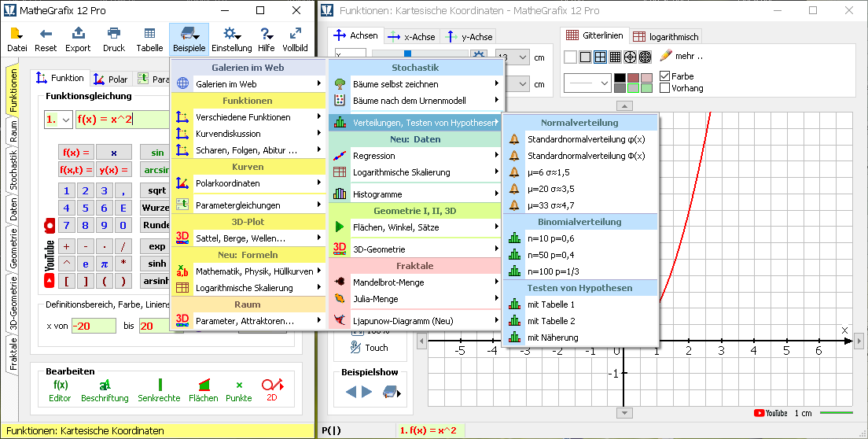
Task: Expand the Kurvendiskussion submenu
Action: click(x=248, y=134)
